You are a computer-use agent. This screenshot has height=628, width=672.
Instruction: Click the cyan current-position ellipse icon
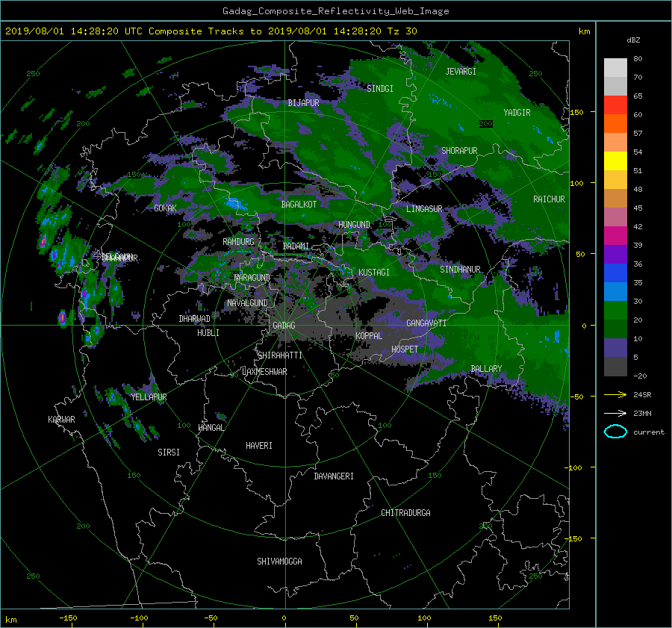(615, 432)
